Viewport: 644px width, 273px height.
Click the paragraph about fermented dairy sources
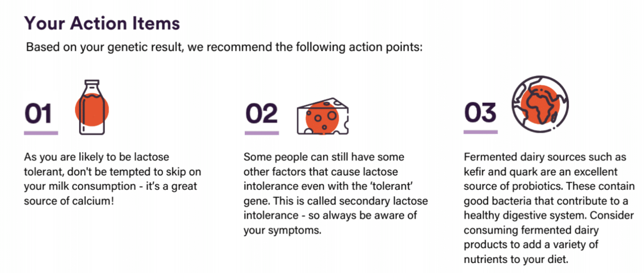point(549,208)
